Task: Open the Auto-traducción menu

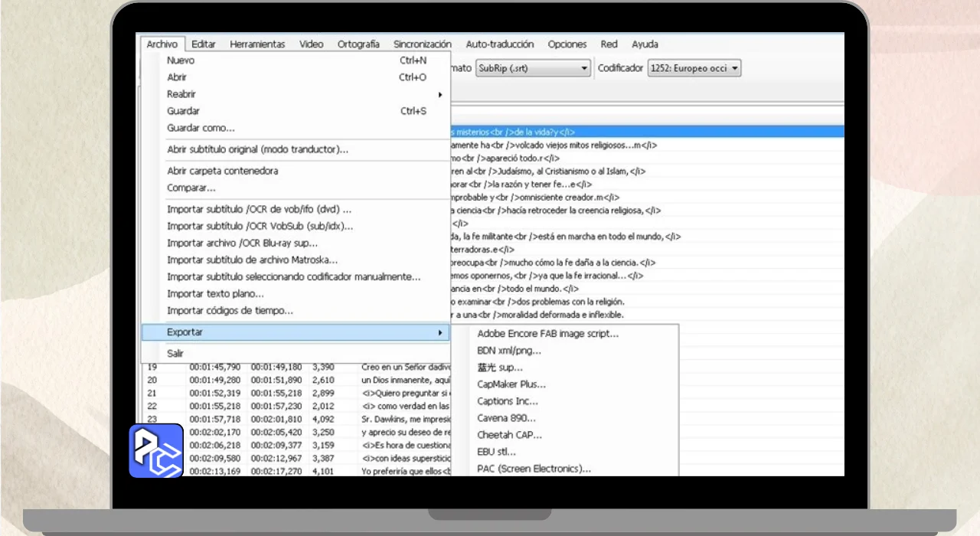Action: tap(499, 44)
